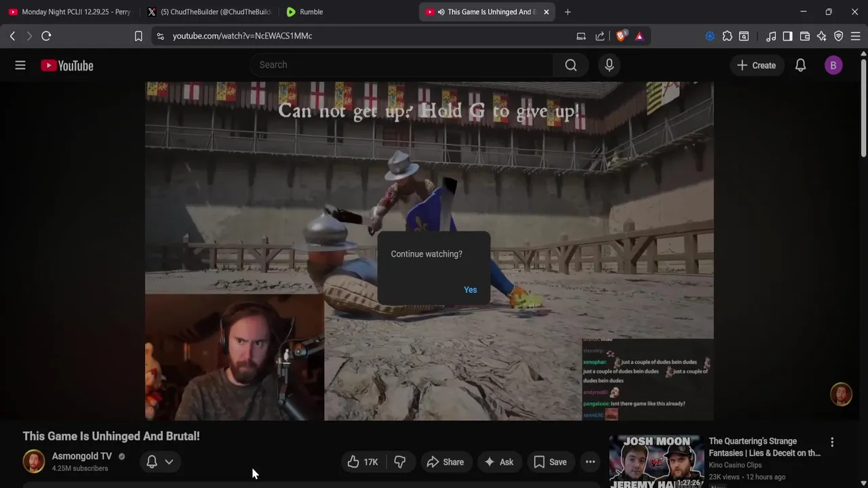Open Brave Wallet icon
868x488 pixels.
pos(805,36)
